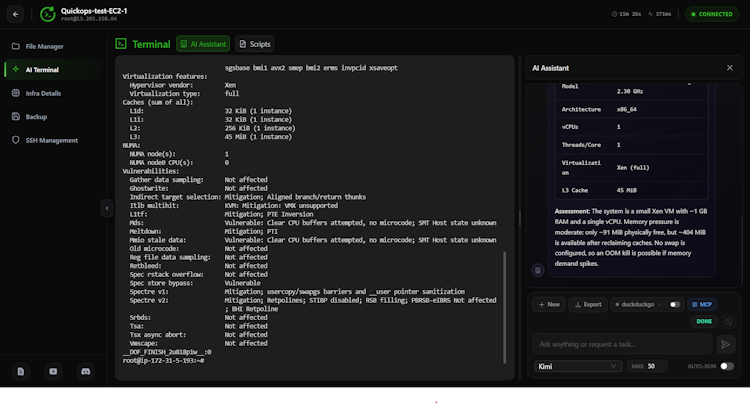Click the CONNECTED status badge
Screen dimensions: 750x403
tap(712, 14)
